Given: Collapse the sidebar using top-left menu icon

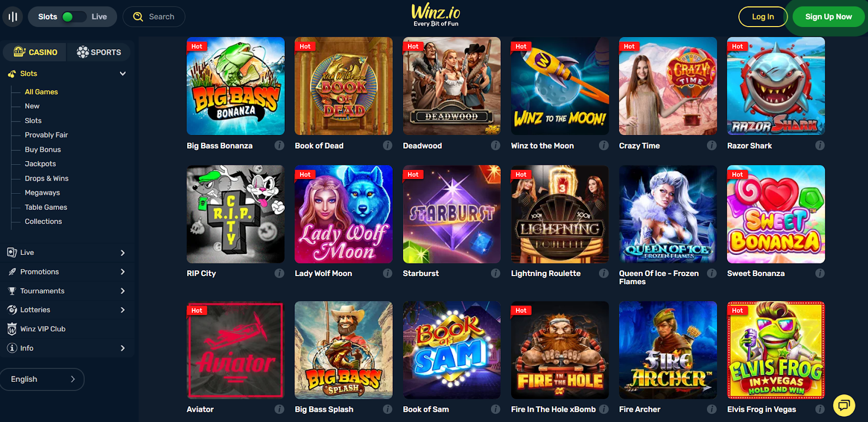Looking at the screenshot, I should [x=13, y=17].
